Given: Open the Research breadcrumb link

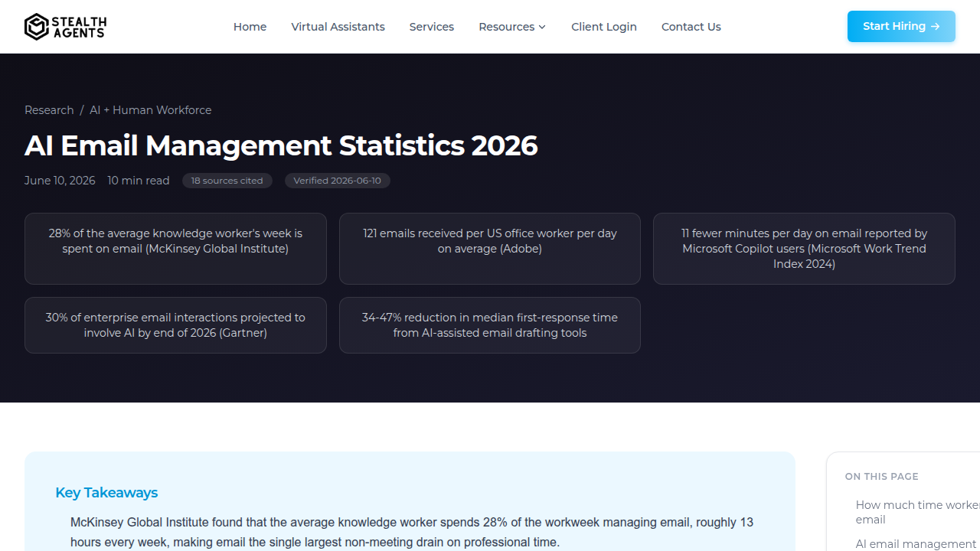Looking at the screenshot, I should 49,110.
